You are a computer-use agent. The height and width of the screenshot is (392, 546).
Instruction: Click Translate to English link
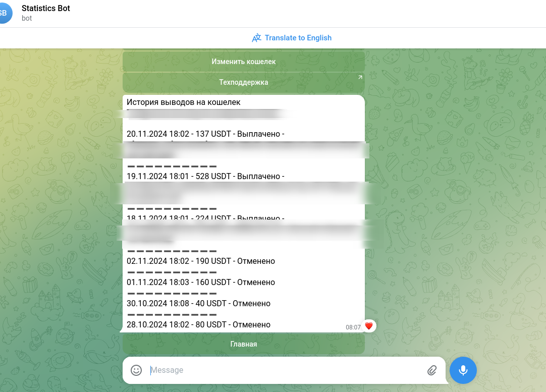(298, 38)
